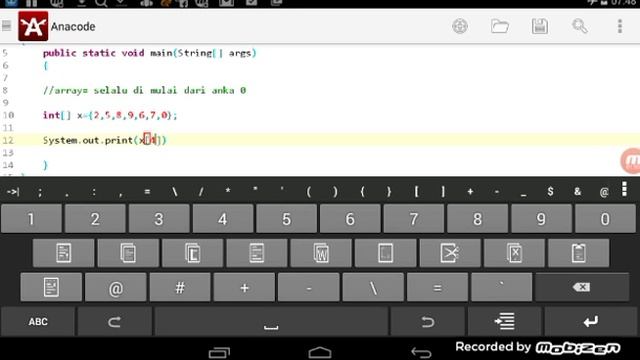Screen dimensions: 640x360
Task: Tap the number 0 key
Action: (605, 219)
